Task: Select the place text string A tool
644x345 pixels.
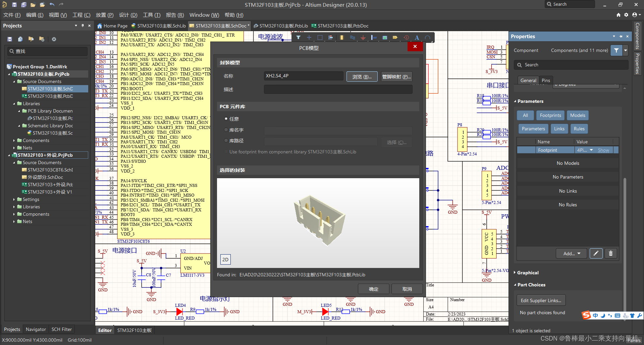Action: click(417, 38)
